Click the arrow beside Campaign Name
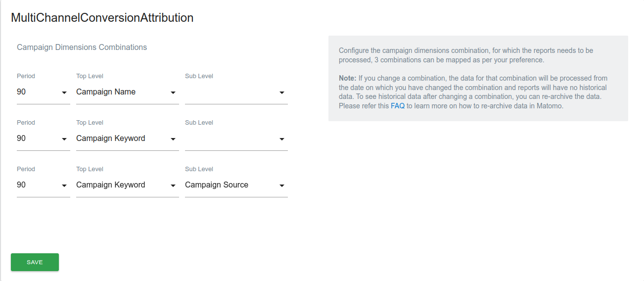The image size is (644, 281). pyautogui.click(x=173, y=93)
